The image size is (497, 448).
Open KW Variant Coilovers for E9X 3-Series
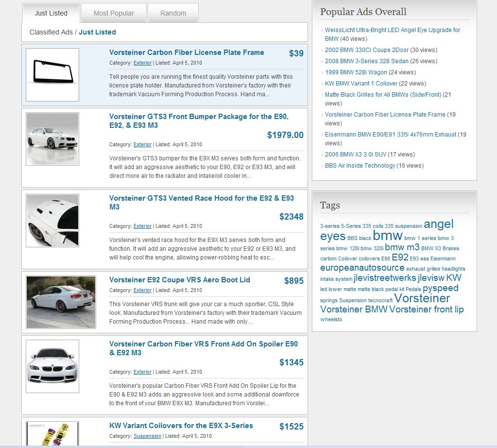click(181, 426)
